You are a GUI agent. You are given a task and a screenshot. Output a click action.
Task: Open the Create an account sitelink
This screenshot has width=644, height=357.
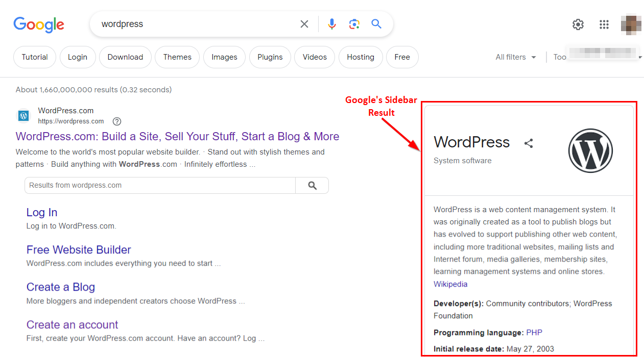[x=72, y=325]
